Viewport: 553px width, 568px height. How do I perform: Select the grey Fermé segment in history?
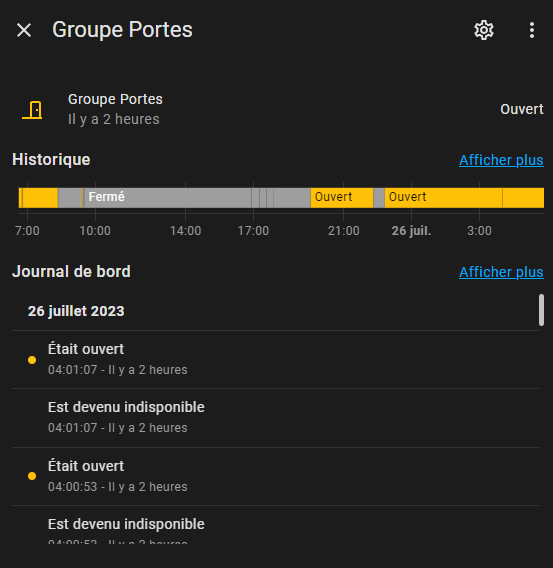tap(167, 198)
